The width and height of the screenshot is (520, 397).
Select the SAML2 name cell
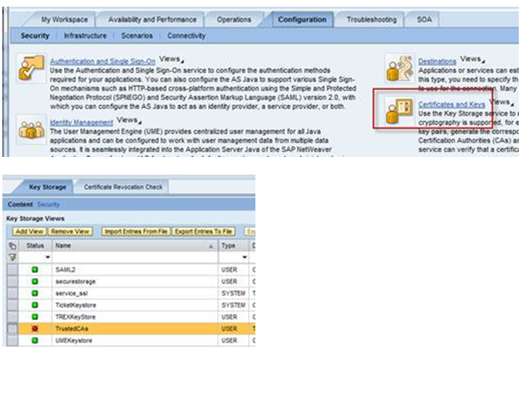135,270
